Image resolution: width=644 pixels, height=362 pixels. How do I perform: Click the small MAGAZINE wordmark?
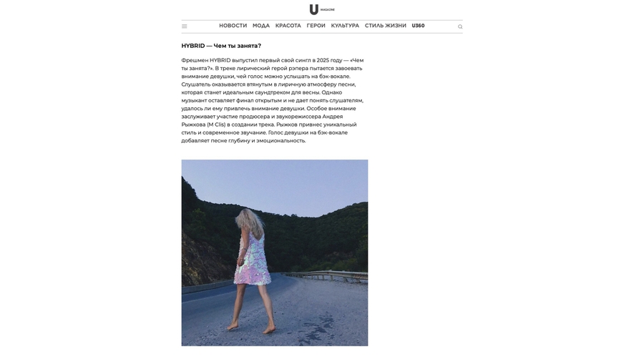328,9
